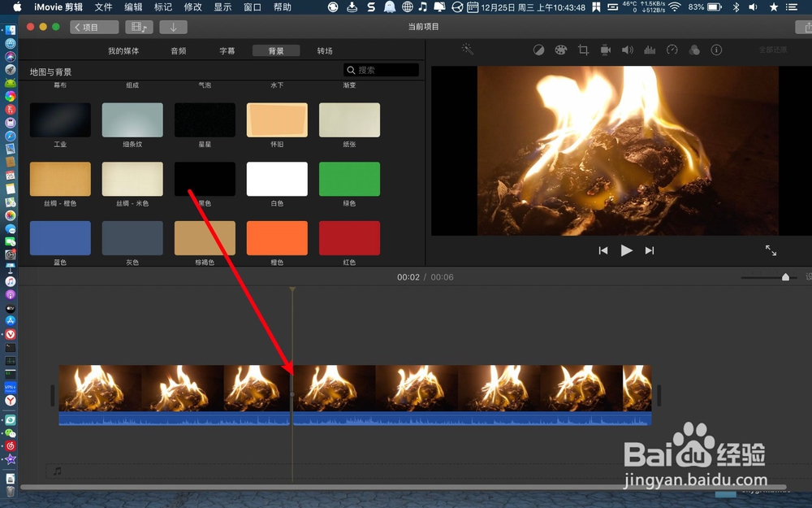812x508 pixels.
Task: Open the 修改 menu
Action: (x=192, y=7)
